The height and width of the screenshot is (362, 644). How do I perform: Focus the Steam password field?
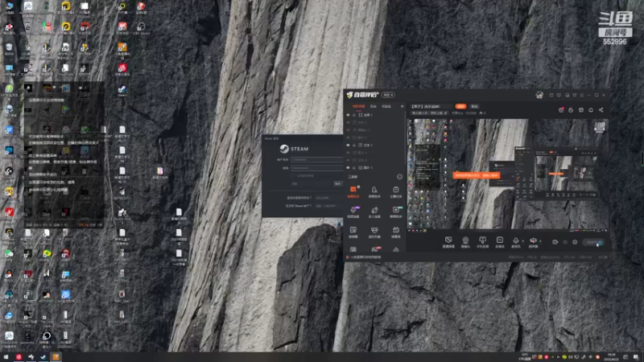[x=316, y=168]
